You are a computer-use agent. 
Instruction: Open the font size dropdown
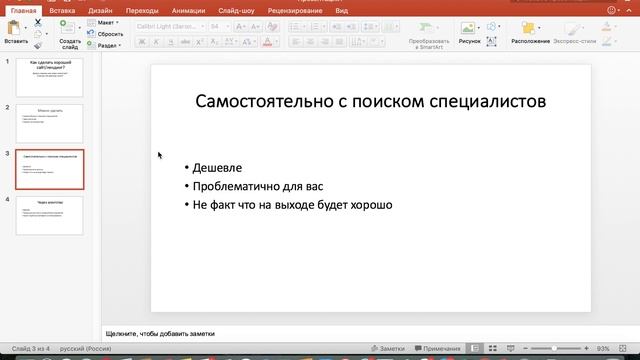(x=227, y=27)
